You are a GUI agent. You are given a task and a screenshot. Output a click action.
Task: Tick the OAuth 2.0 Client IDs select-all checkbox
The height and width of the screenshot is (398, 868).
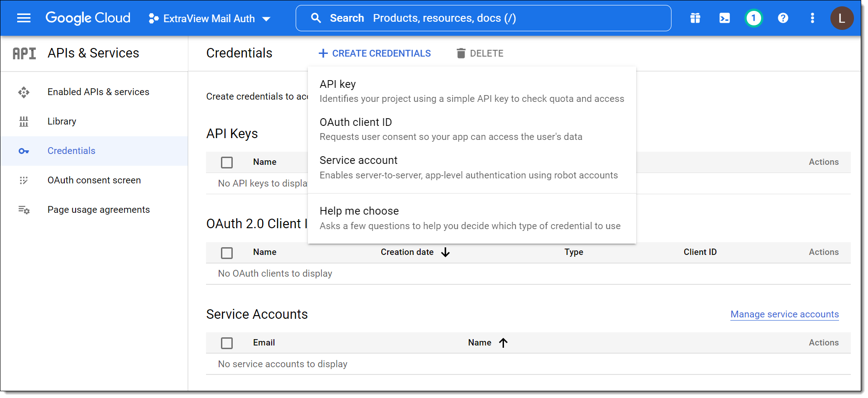click(x=227, y=253)
